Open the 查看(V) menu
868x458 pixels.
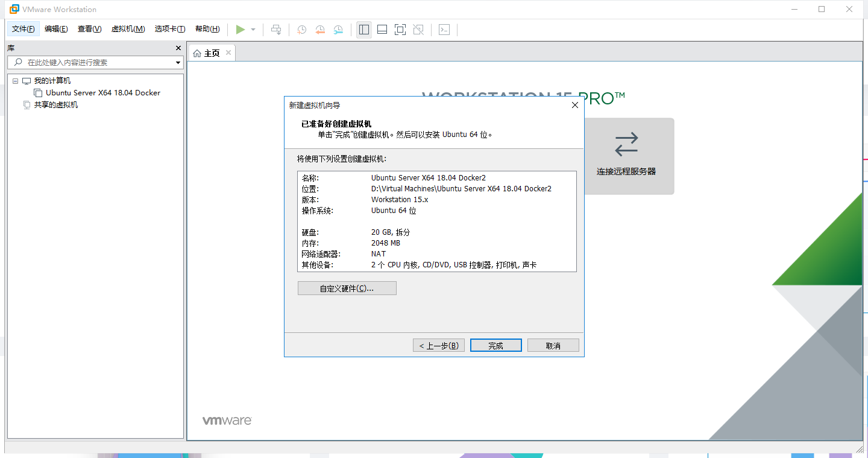coord(89,29)
